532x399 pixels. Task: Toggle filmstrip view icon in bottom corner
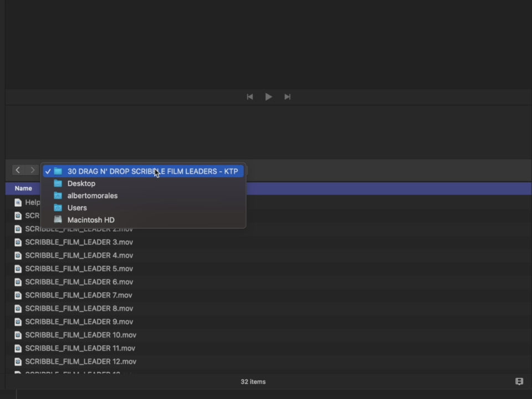coord(519,381)
